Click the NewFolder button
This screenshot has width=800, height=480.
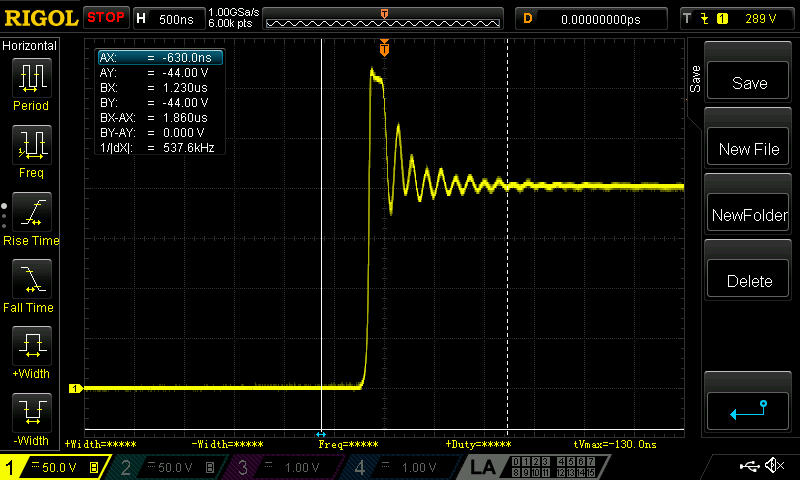(x=748, y=214)
